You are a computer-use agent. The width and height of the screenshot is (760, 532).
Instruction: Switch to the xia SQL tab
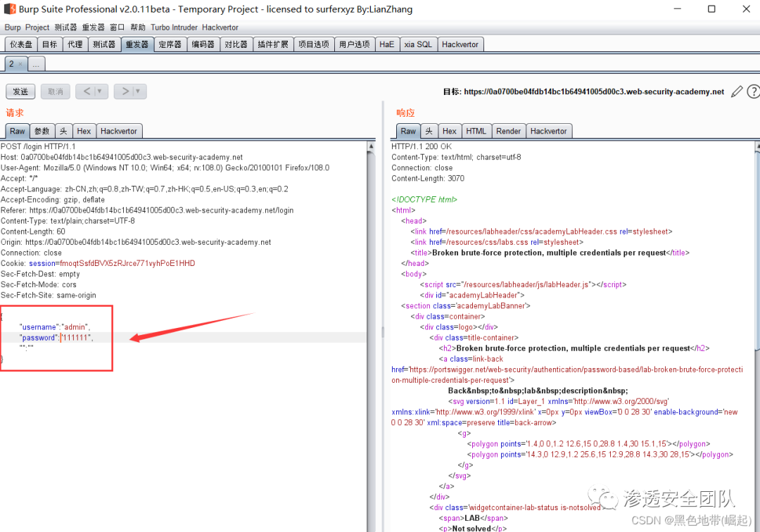pos(418,44)
